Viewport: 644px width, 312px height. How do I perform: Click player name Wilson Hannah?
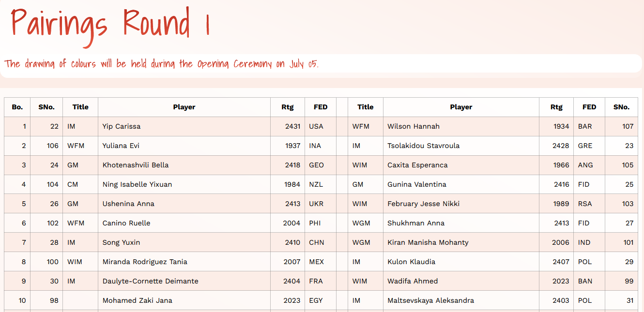coord(414,126)
